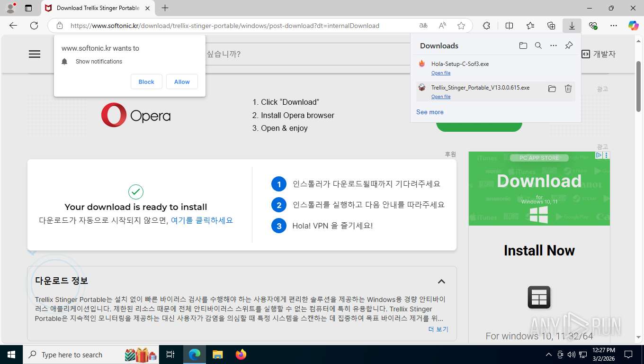Click the PC App Store Download banner
Image resolution: width=644 pixels, height=364 pixels.
(x=539, y=189)
